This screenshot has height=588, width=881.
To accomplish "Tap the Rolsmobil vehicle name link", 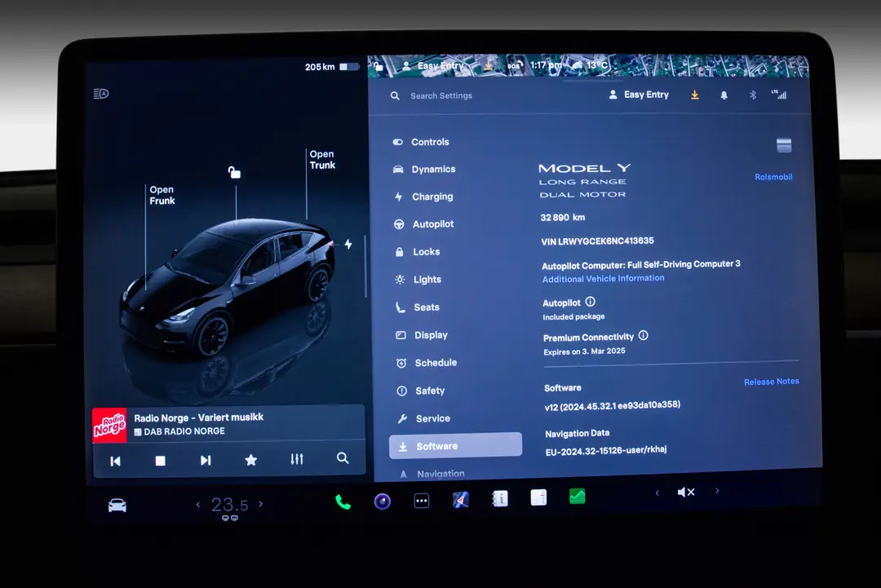I will tap(773, 177).
